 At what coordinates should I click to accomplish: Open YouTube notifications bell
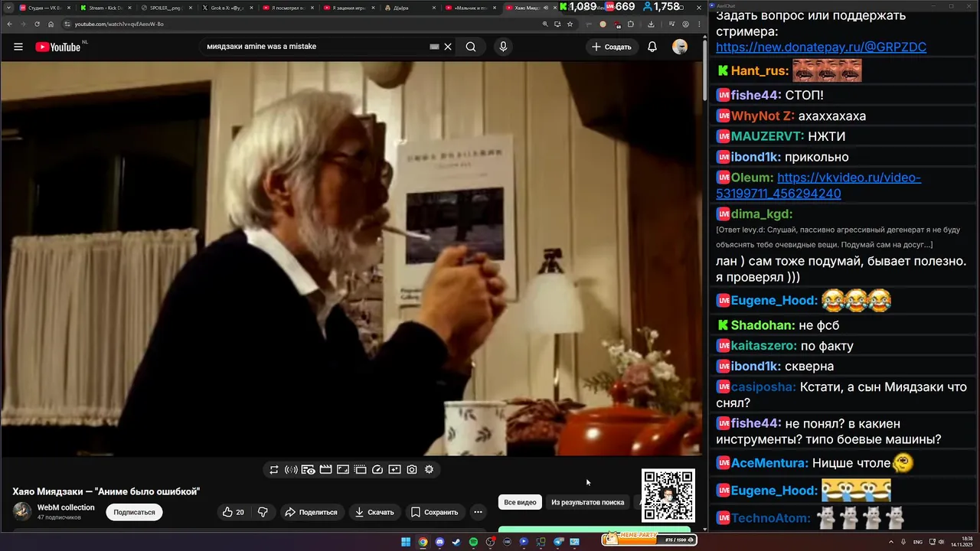(x=652, y=47)
